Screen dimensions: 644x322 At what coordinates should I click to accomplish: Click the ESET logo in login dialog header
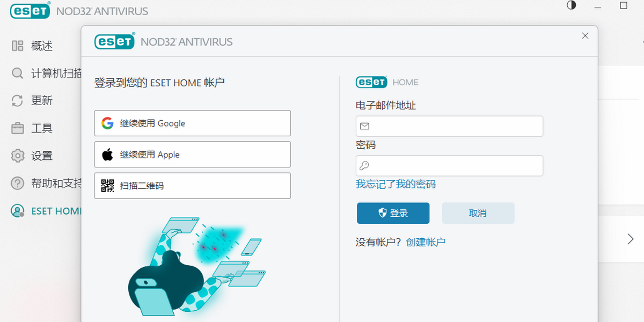pos(114,41)
